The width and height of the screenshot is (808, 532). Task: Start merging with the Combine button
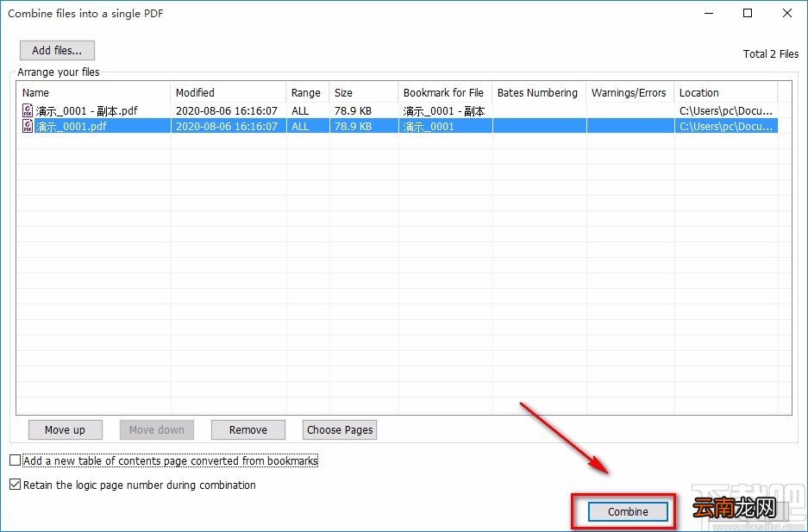(628, 511)
